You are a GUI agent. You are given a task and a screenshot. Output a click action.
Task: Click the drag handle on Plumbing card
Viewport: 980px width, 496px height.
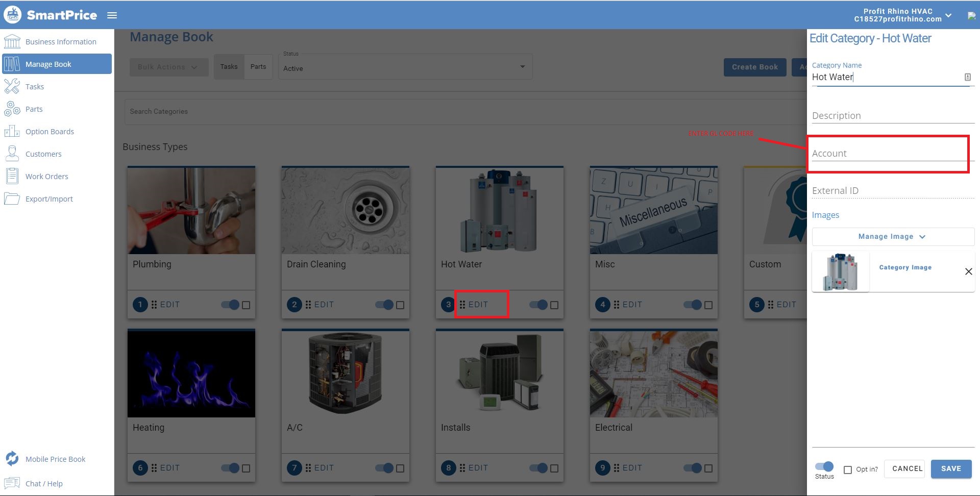coord(154,305)
